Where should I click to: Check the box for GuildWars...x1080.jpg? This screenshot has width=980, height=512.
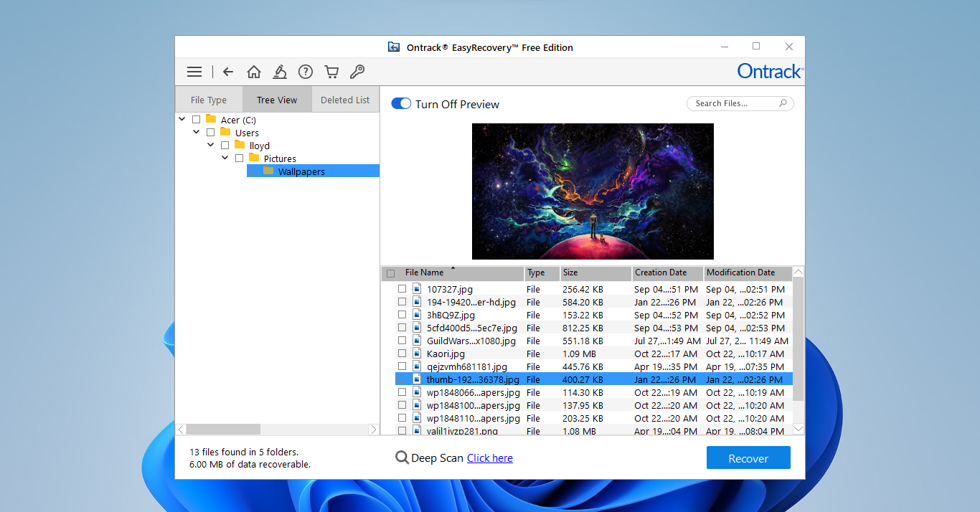(402, 341)
